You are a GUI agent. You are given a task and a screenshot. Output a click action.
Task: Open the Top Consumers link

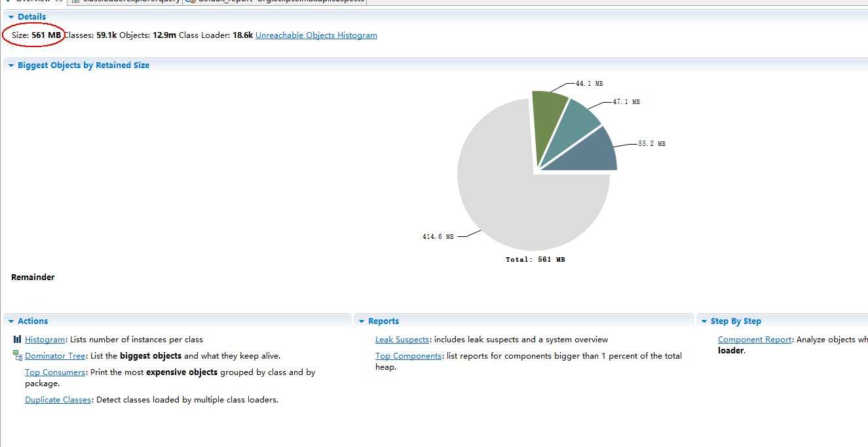55,372
